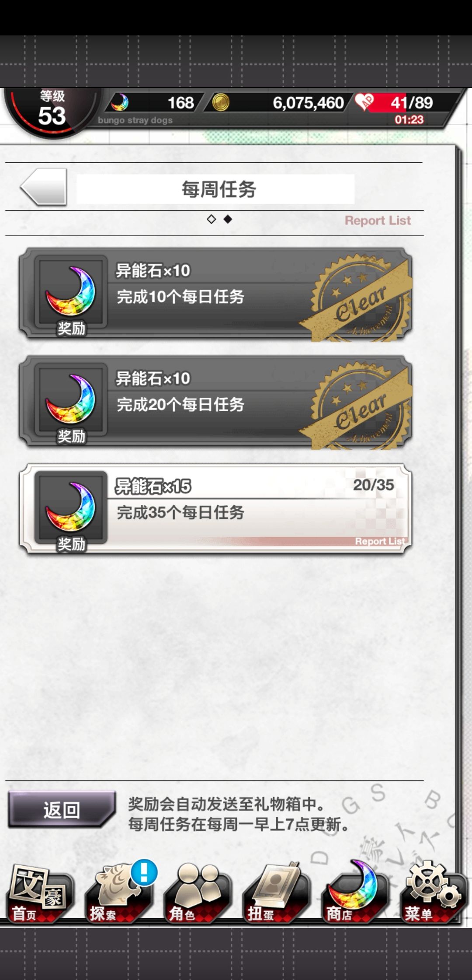
Task: Tap the gold coin icon in top bar
Action: (221, 102)
